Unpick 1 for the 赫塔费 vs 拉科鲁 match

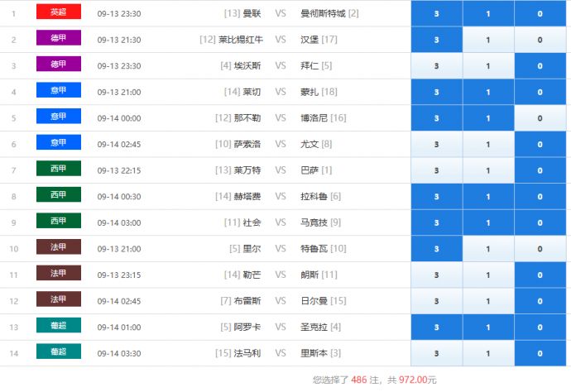point(488,197)
